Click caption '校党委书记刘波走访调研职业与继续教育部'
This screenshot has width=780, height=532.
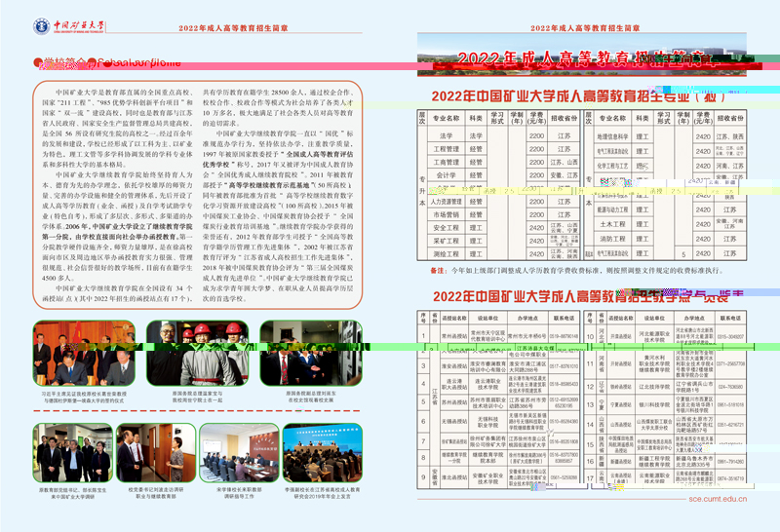coord(156,493)
